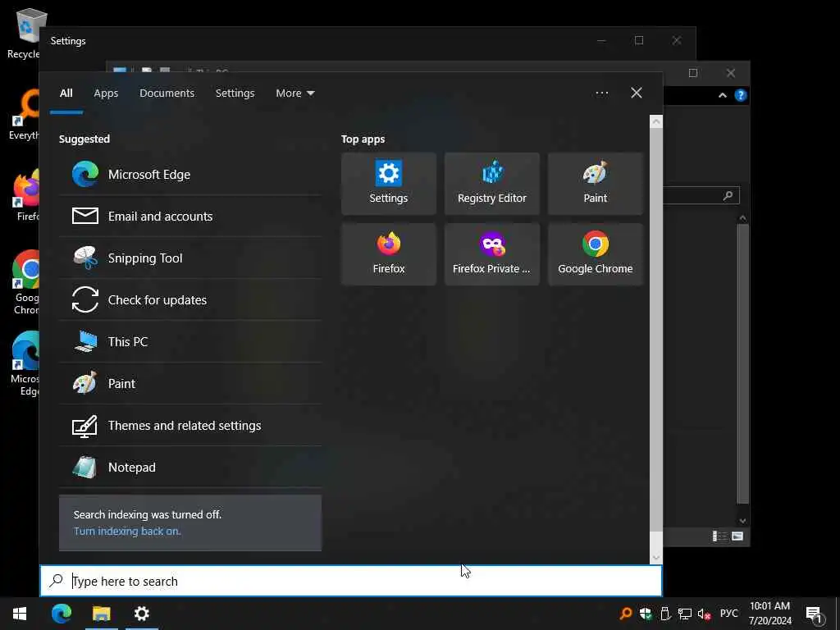This screenshot has height=630, width=840.
Task: Open Paint tile in Top apps
Action: click(596, 184)
